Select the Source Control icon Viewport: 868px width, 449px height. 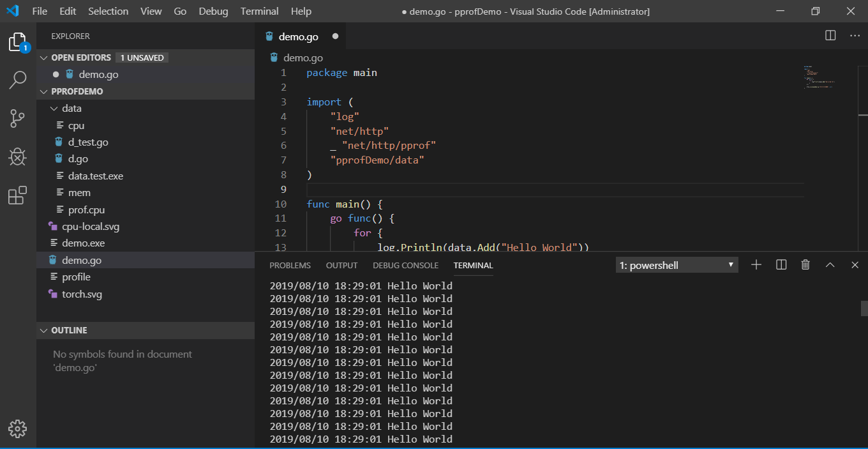coord(18,118)
